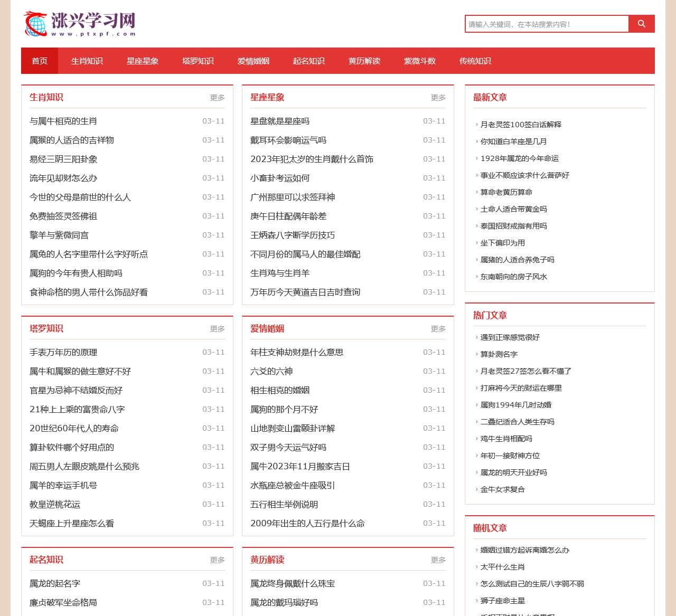This screenshot has width=676, height=616.
Task: Open article 手表万年历的原理
Action: point(63,352)
